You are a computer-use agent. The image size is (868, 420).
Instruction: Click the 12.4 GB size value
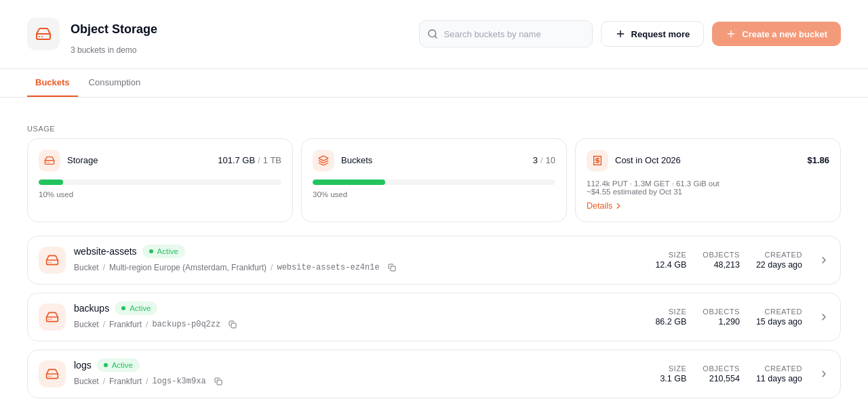point(671,265)
